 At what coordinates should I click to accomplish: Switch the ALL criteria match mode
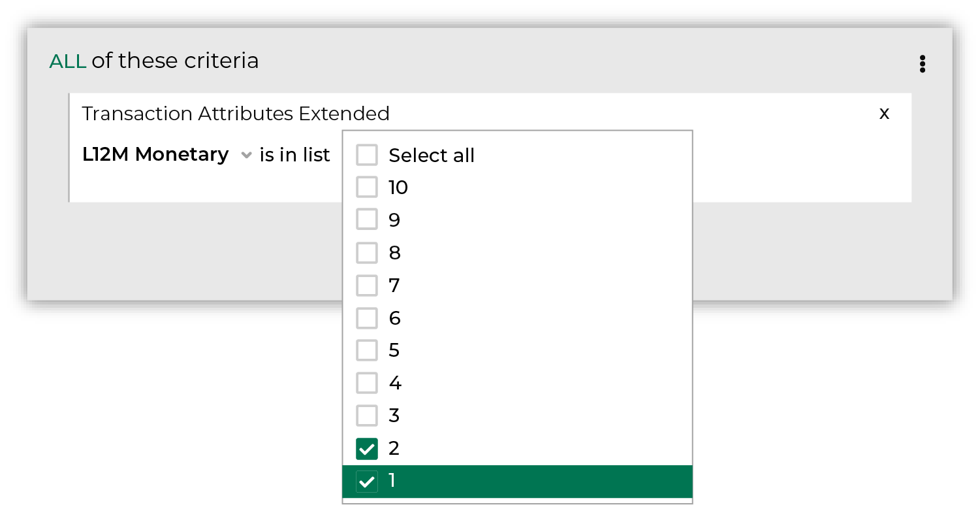pos(68,61)
